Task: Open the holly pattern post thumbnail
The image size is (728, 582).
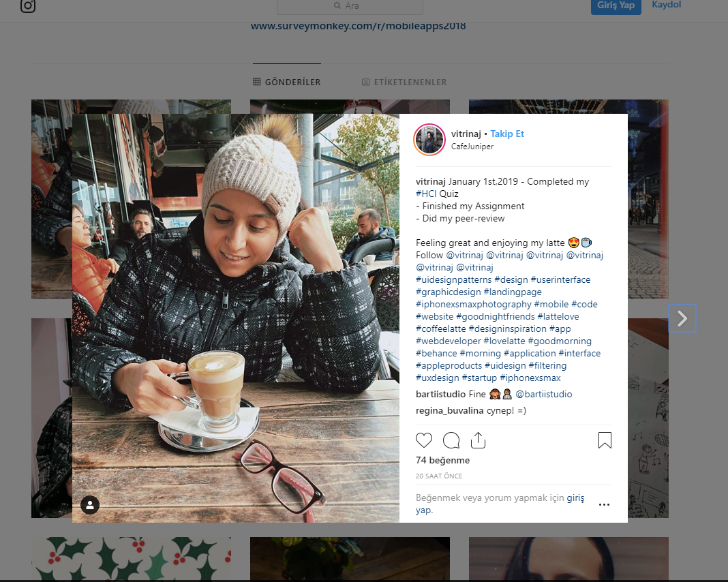Action: coord(131,558)
